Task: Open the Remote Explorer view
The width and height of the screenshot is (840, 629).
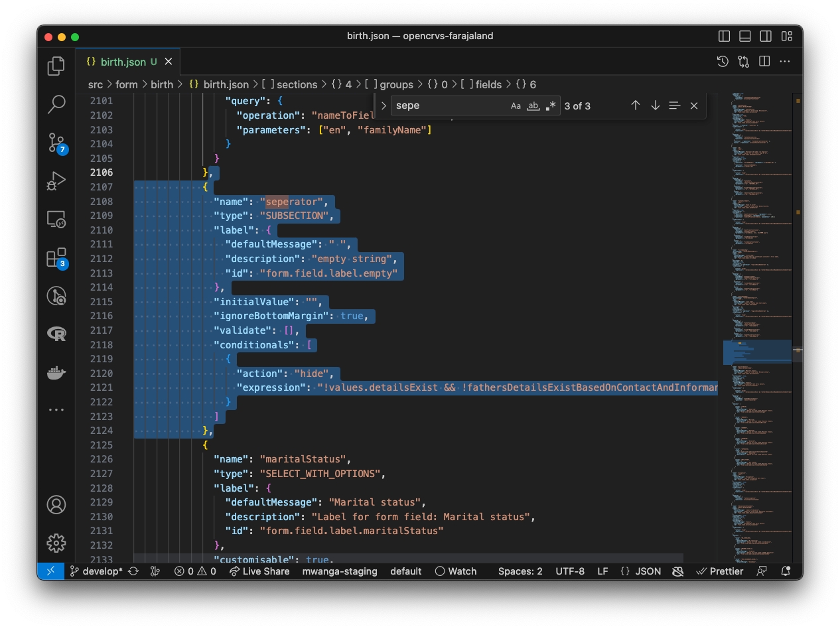Action: (56, 219)
